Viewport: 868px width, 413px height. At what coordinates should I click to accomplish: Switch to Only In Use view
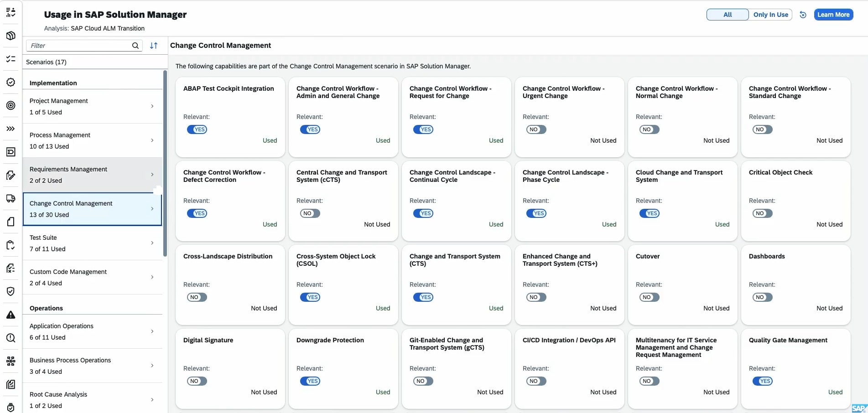pos(770,15)
